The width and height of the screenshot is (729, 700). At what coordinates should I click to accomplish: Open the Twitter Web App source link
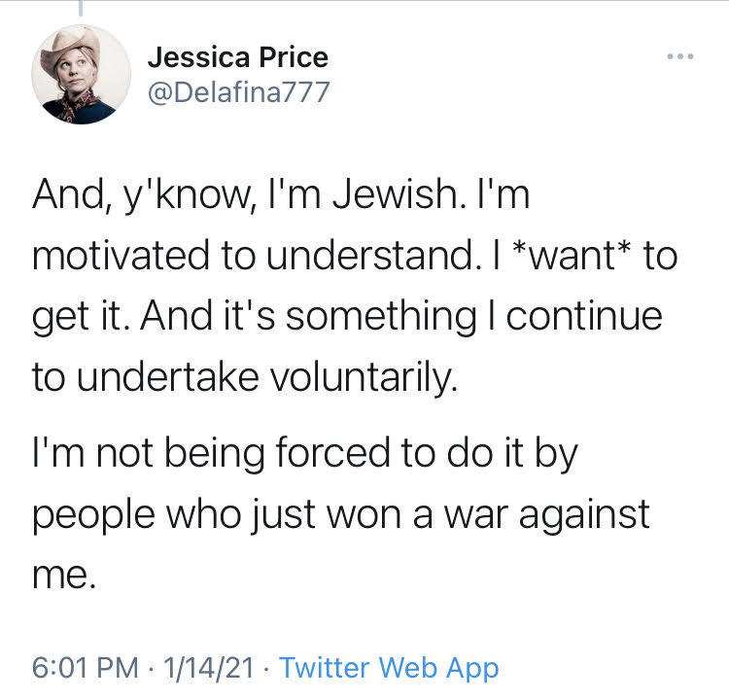point(389,668)
